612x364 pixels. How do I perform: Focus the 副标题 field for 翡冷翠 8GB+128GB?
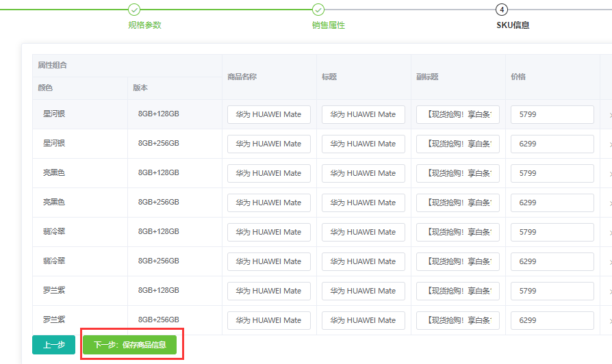coord(458,232)
